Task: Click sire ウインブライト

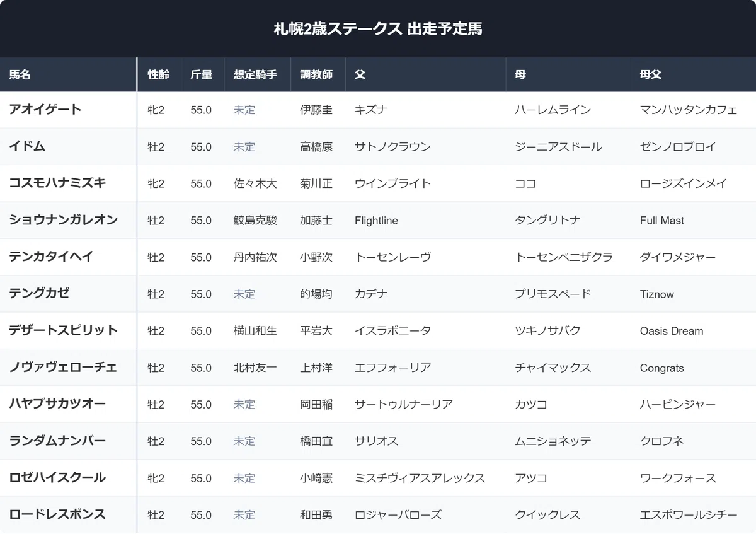Action: 392,183
